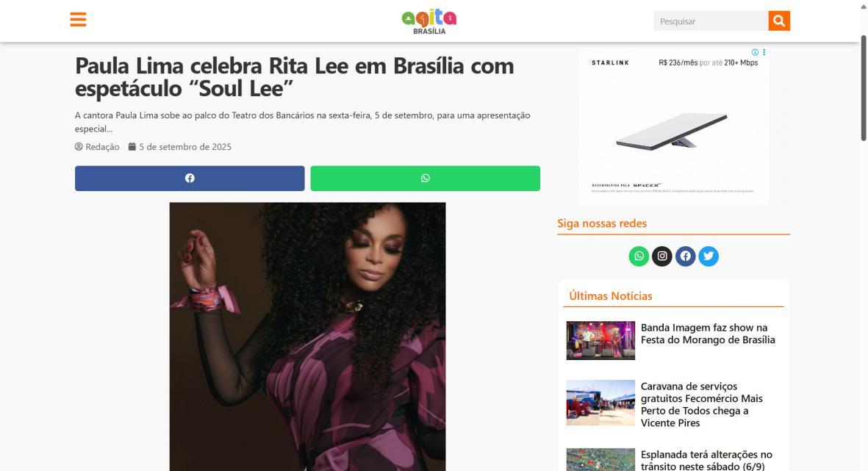This screenshot has height=471, width=868.
Task: Focus the Pesquisar search field
Action: pos(711,21)
